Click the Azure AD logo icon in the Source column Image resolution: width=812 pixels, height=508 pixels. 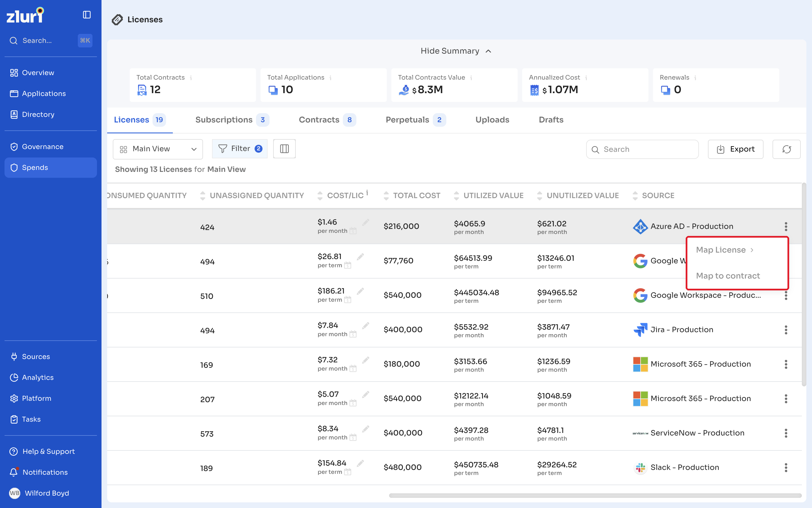pyautogui.click(x=640, y=226)
